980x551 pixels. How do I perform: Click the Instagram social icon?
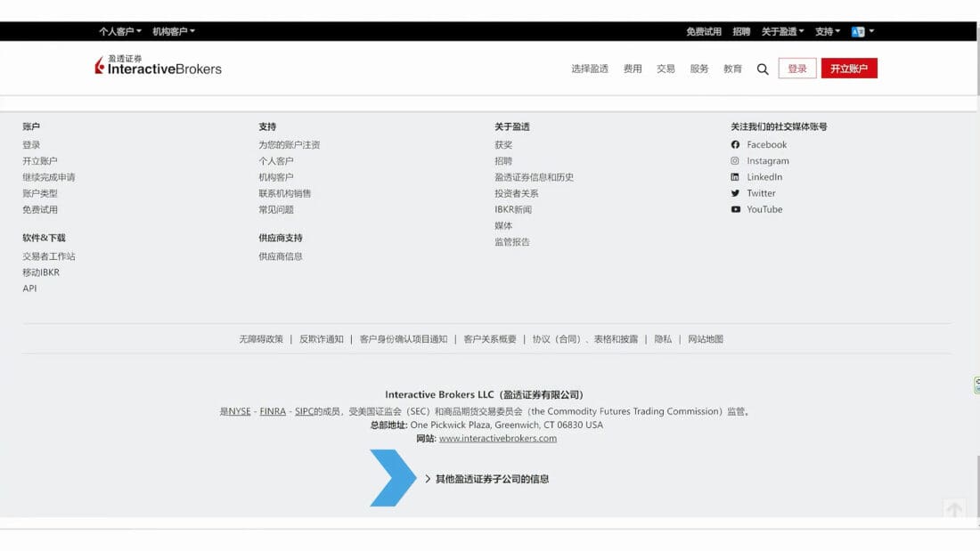click(735, 161)
